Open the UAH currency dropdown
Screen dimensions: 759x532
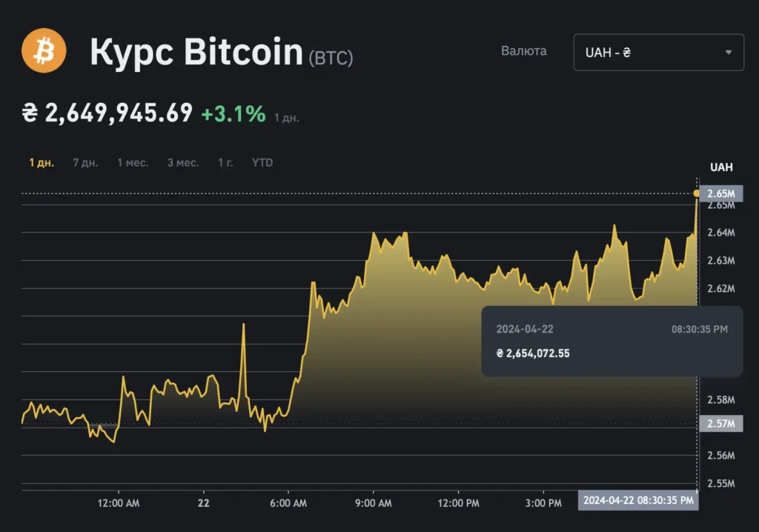point(658,52)
